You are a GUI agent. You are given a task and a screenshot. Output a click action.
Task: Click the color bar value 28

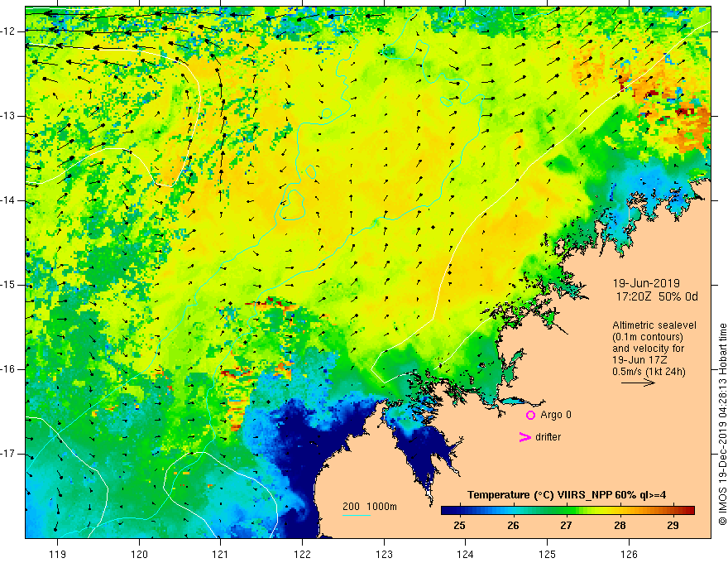click(620, 526)
